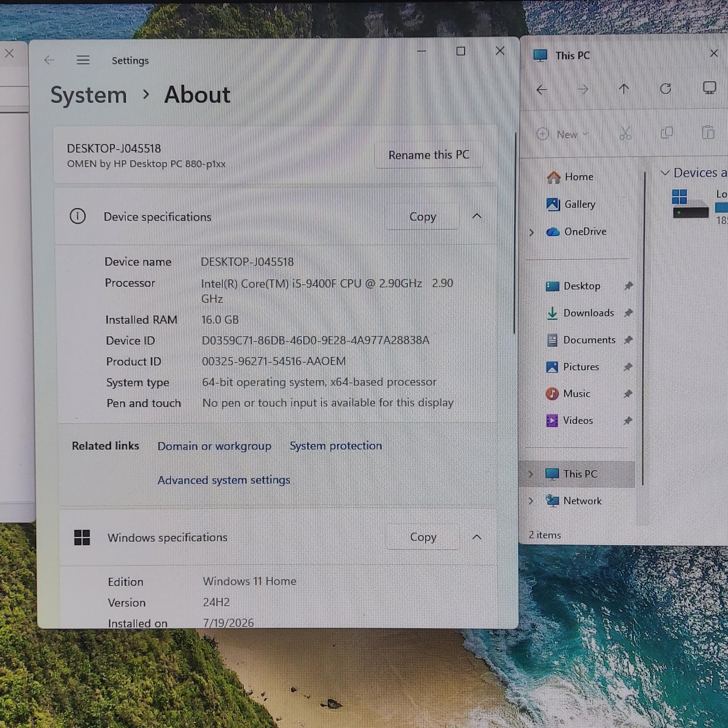Viewport: 728px width, 728px height.
Task: Select Downloads in the navigation pane
Action: click(x=589, y=313)
